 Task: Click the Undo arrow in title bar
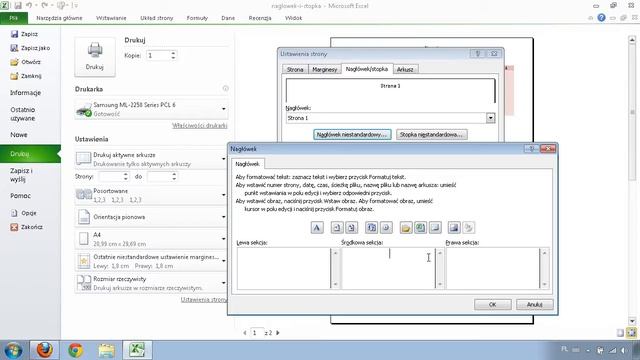click(x=29, y=6)
